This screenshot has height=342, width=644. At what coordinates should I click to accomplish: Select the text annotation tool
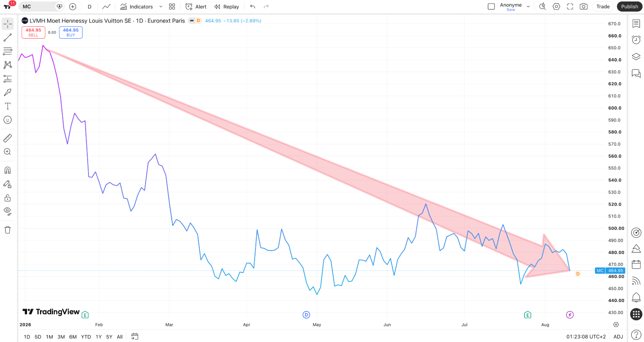(8, 106)
